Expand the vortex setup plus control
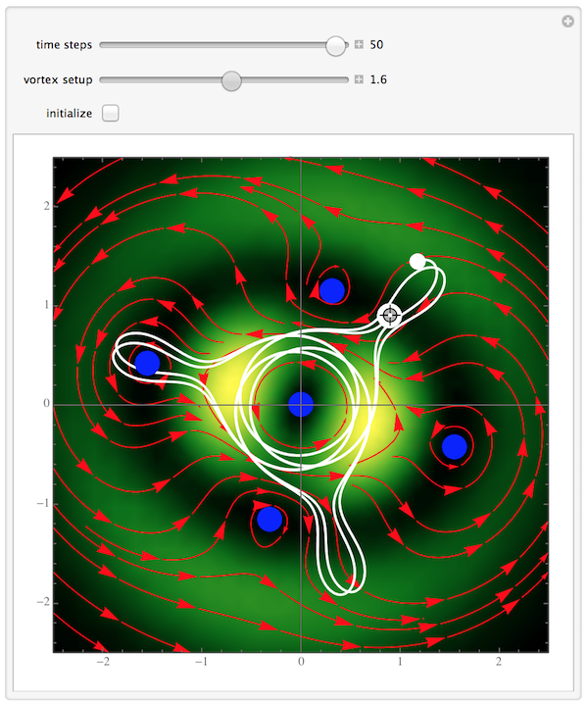Screen dimensions: 588x704 359,79
